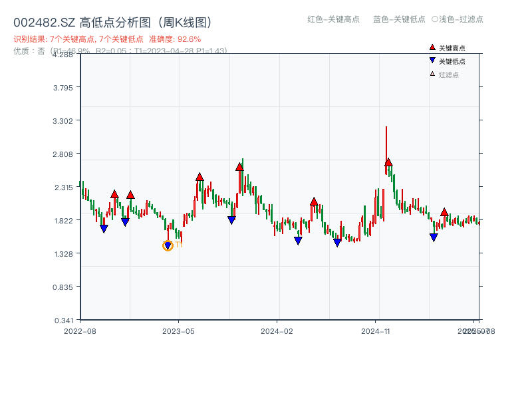Click the 2.808 y-axis label
The image size is (532, 399).
pos(63,154)
